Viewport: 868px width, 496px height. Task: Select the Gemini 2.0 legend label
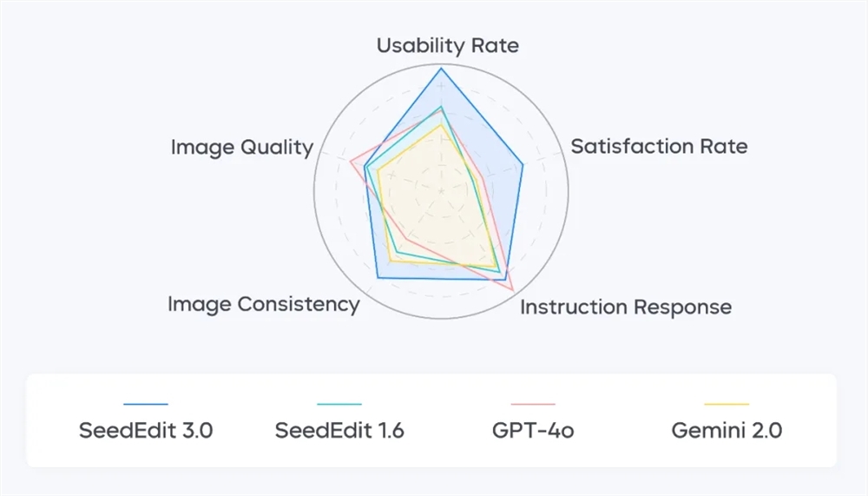[727, 431]
